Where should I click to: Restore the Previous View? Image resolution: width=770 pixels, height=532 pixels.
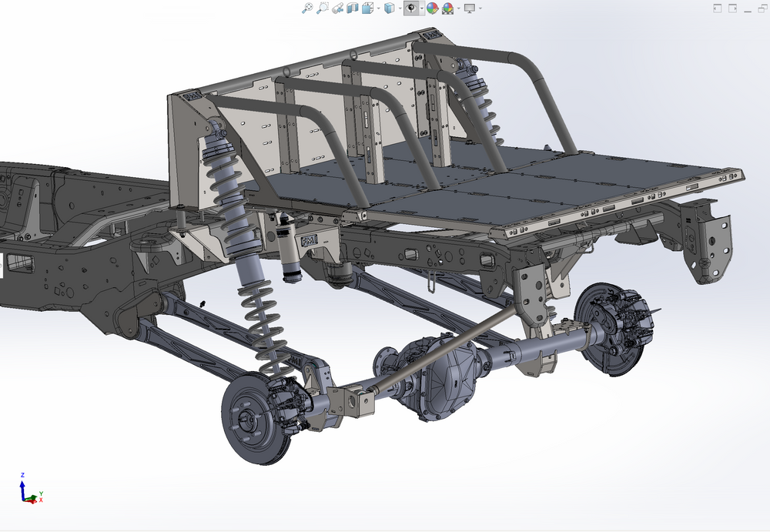(x=337, y=8)
